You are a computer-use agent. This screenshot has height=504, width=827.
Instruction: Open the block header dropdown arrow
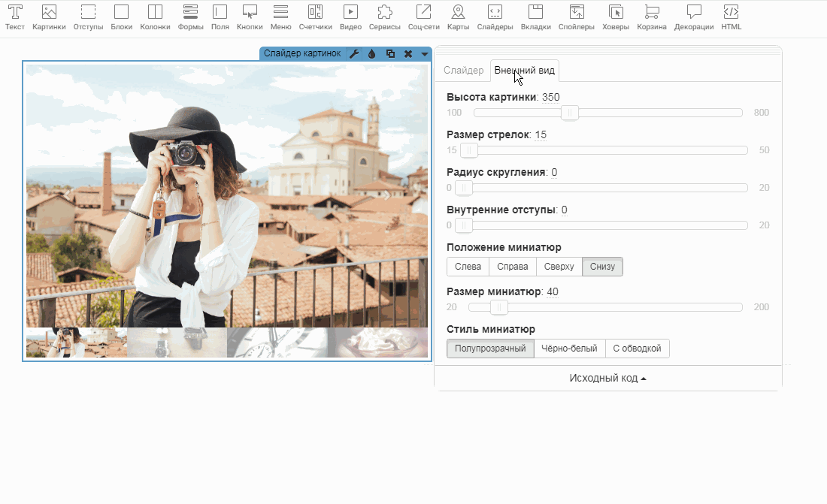(x=425, y=54)
